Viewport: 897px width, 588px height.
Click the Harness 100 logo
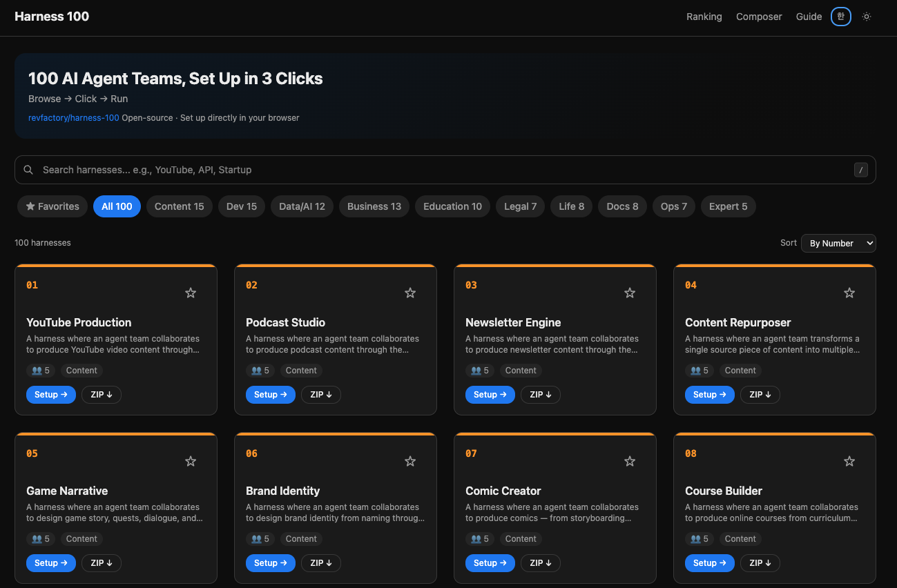(52, 17)
